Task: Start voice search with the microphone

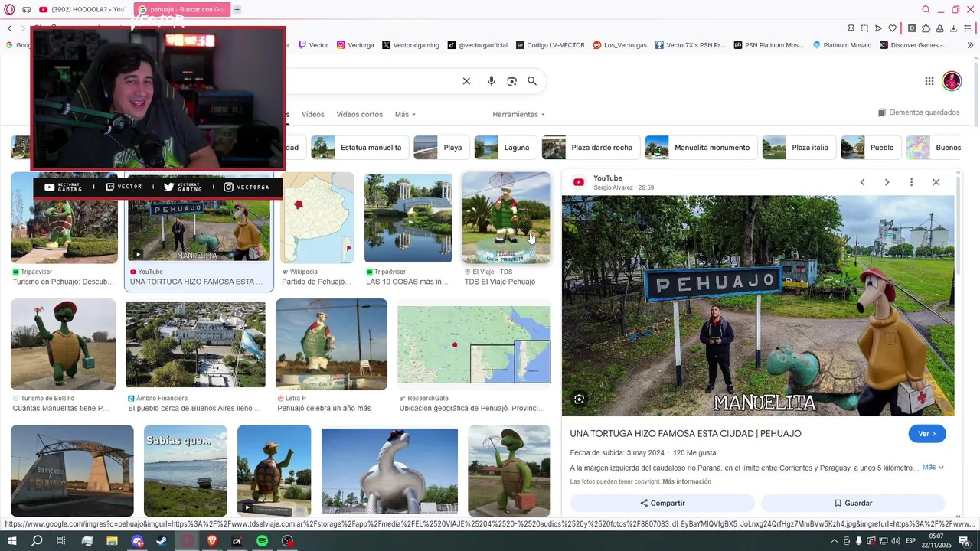Action: click(492, 81)
